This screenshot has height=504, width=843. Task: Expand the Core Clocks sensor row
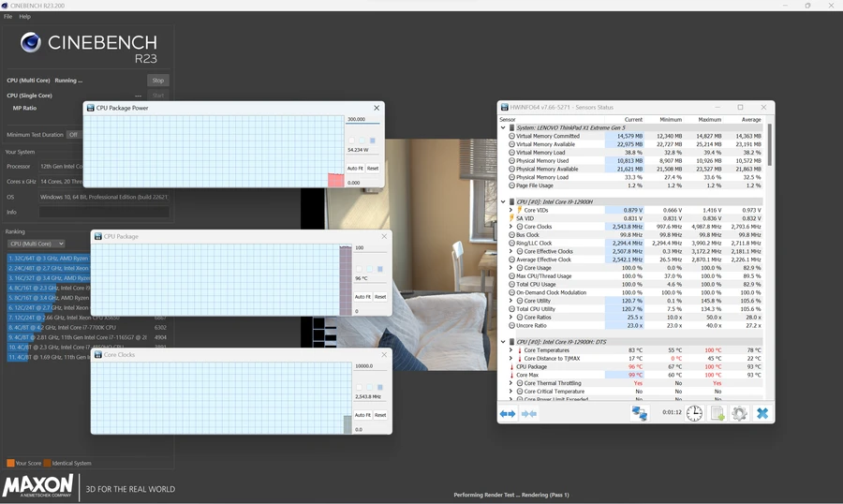[510, 227]
